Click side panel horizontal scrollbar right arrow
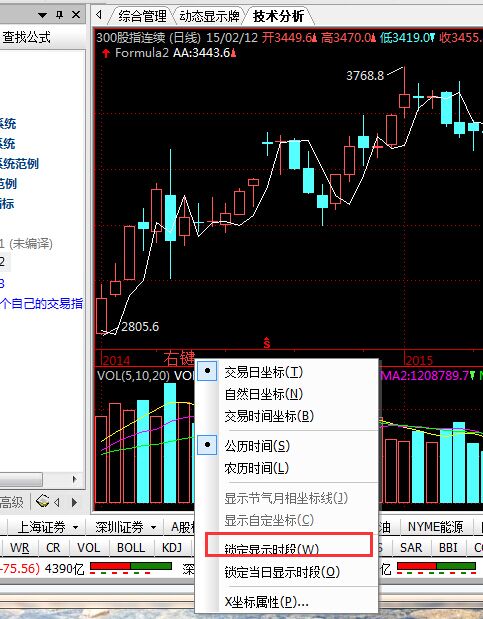The height and width of the screenshot is (619, 483). coord(75,480)
